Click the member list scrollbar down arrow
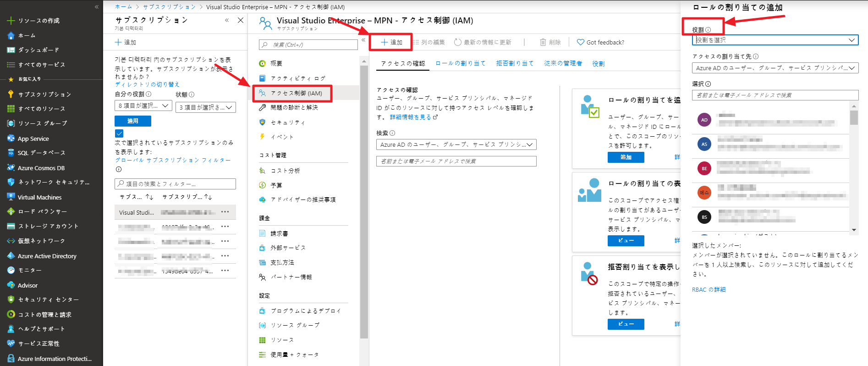Image resolution: width=868 pixels, height=366 pixels. [x=854, y=230]
